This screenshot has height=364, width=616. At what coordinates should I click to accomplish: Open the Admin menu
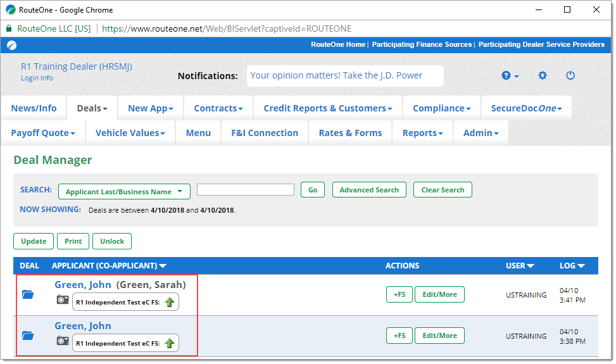(x=481, y=133)
